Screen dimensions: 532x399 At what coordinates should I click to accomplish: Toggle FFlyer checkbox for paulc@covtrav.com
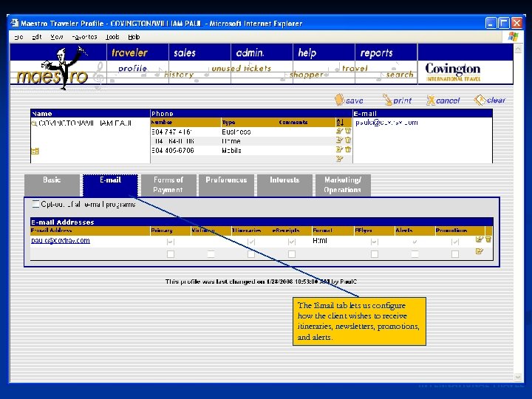374,242
